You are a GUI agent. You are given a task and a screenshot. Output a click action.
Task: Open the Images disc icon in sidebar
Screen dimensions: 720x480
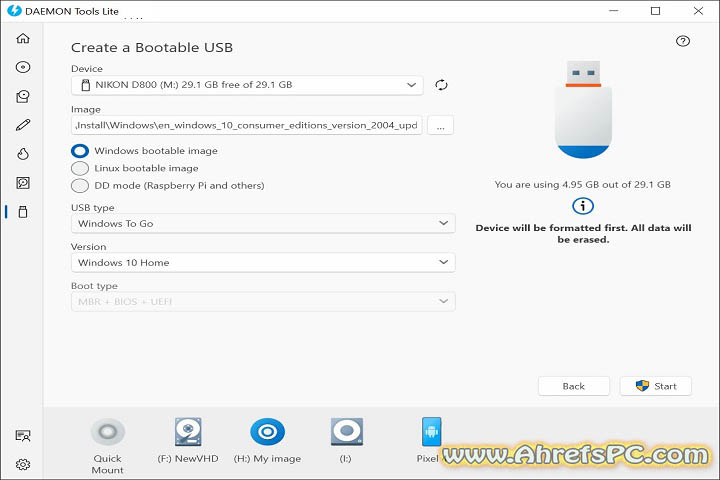tap(23, 67)
